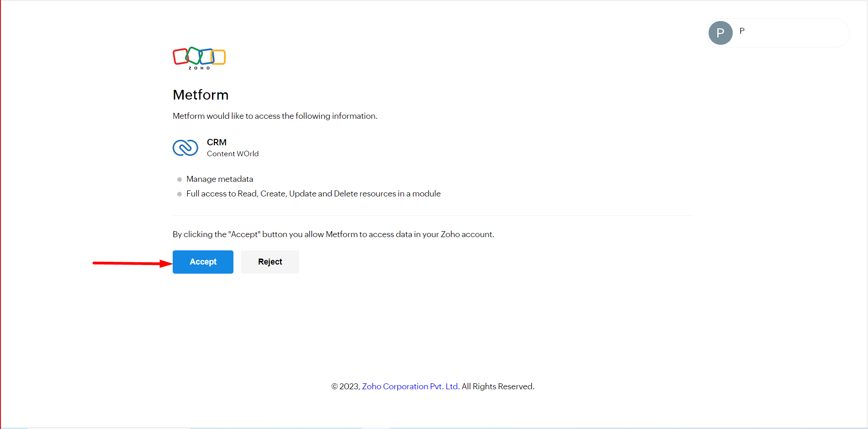Click the bullet dot beside Full access
This screenshot has height=429, width=868.
tap(180, 194)
